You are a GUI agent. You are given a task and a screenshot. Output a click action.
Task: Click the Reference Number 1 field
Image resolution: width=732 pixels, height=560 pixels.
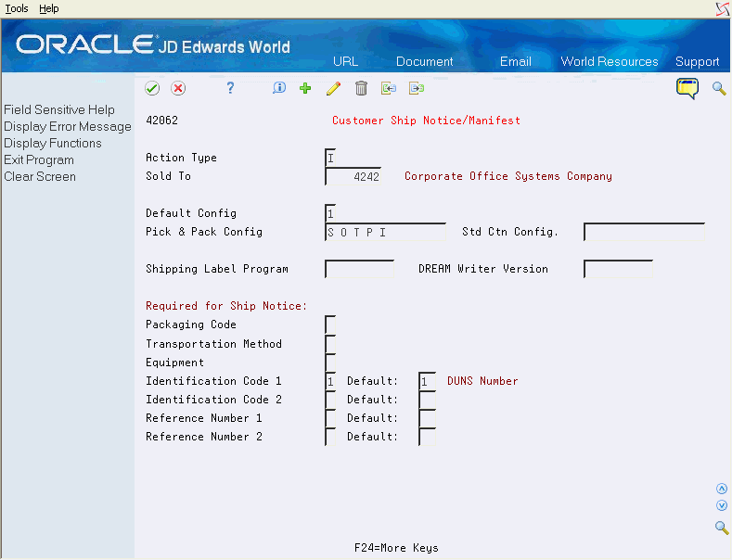[330, 418]
